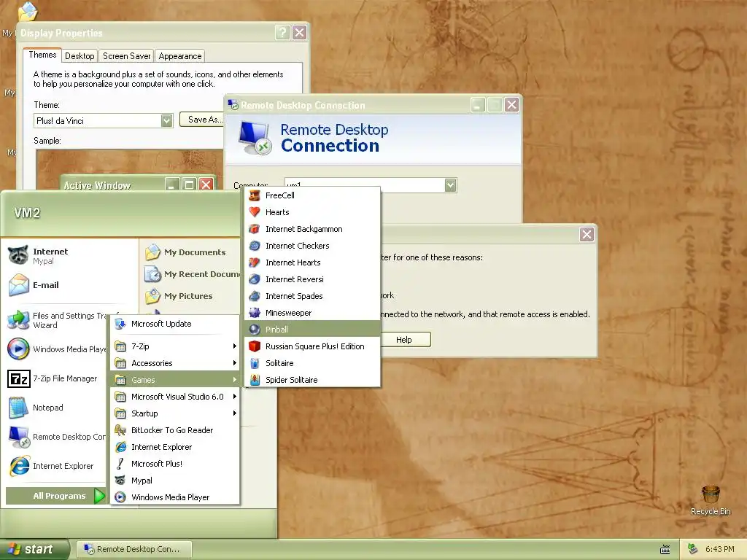Open Windows Media Player in All Programs list
Viewport: 747px width, 560px height.
tap(175, 497)
